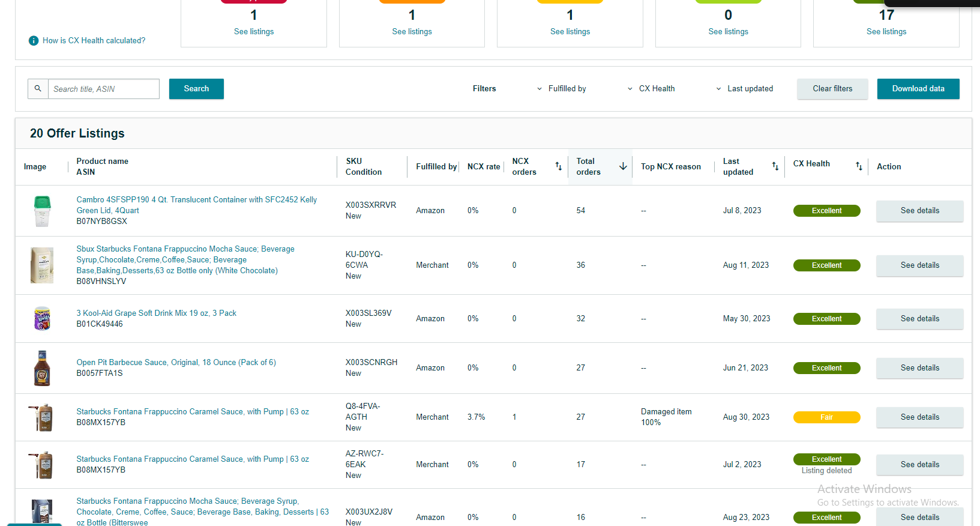Viewport: 980px width, 526px height.
Task: Click the Top NCX reason column header
Action: pyautogui.click(x=671, y=166)
